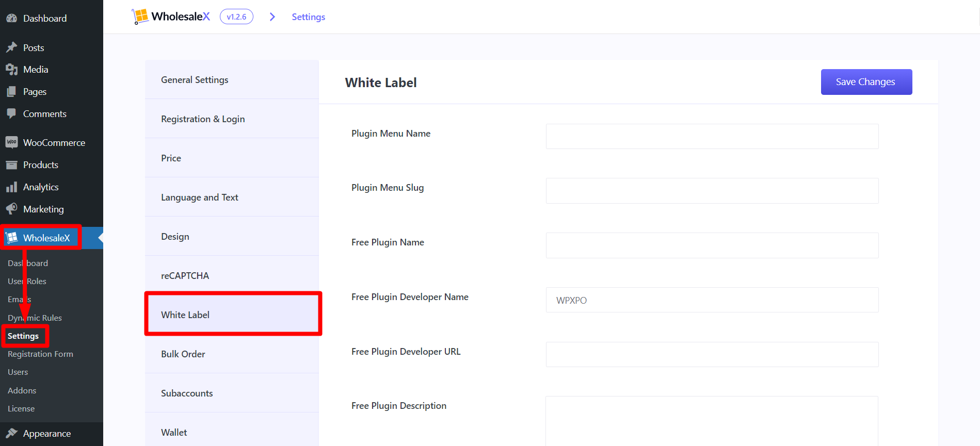
Task: Click the Free Plugin Developer Name field
Action: tap(712, 300)
